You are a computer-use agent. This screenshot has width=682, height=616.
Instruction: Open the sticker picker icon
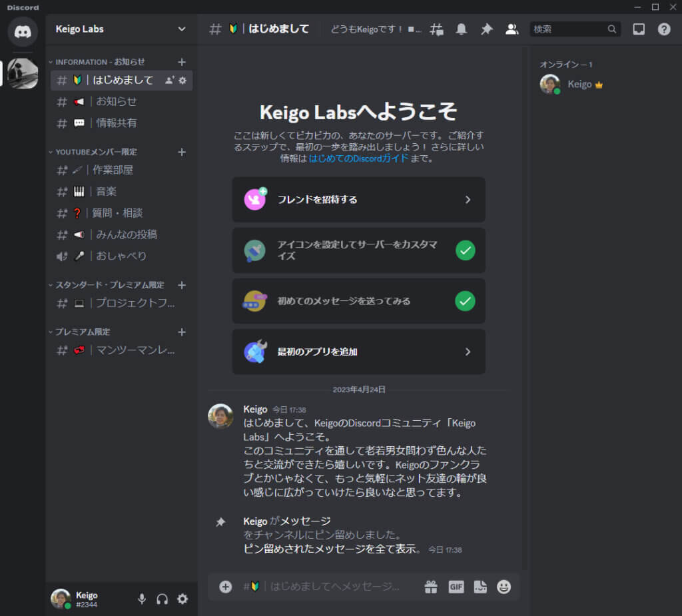tap(480, 587)
